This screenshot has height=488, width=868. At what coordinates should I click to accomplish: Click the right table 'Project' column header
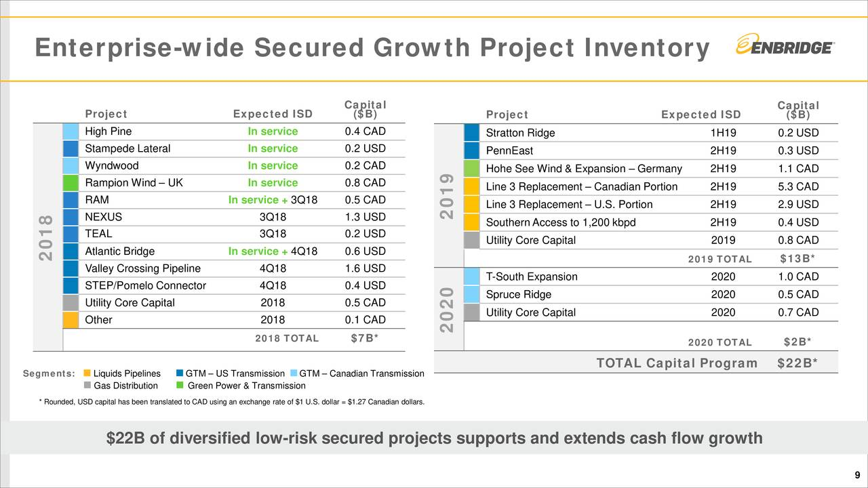tap(507, 115)
